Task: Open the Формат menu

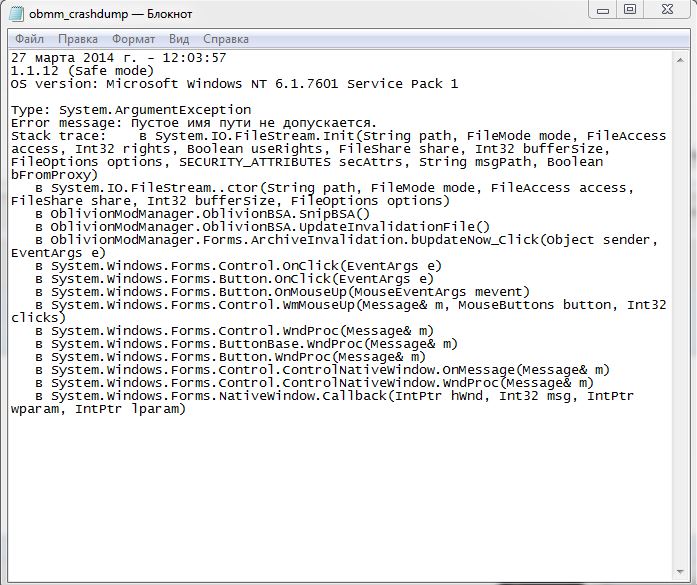Action: click(x=133, y=39)
